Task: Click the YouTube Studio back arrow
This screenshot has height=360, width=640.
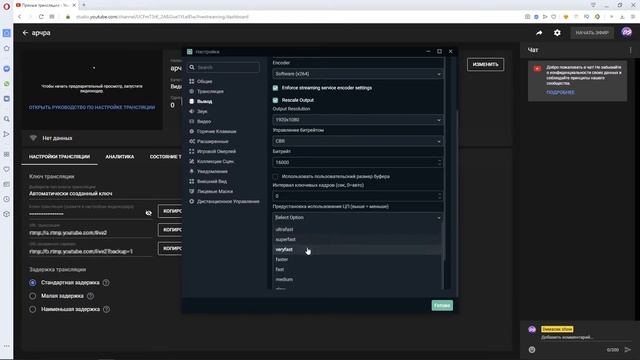Action: pos(25,33)
